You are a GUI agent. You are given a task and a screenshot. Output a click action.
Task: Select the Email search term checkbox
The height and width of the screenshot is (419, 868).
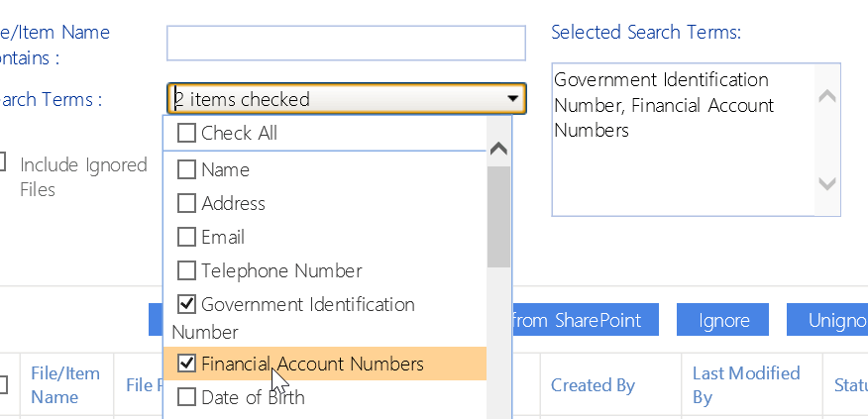coord(186,237)
